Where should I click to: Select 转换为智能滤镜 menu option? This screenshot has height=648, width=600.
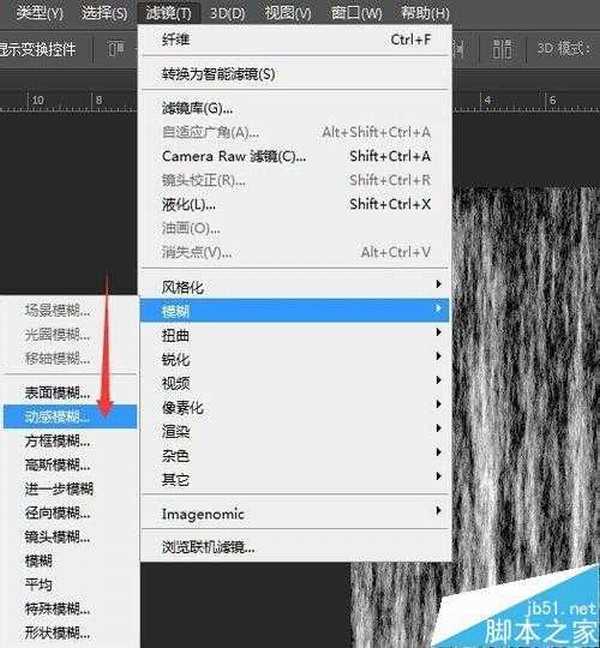pyautogui.click(x=218, y=73)
